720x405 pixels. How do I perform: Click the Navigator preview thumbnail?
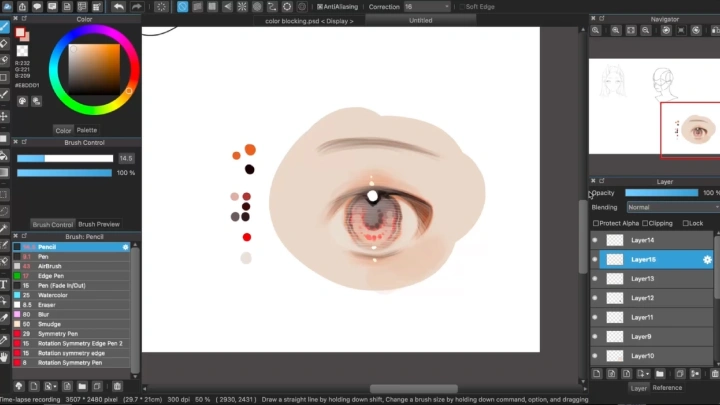(x=654, y=106)
